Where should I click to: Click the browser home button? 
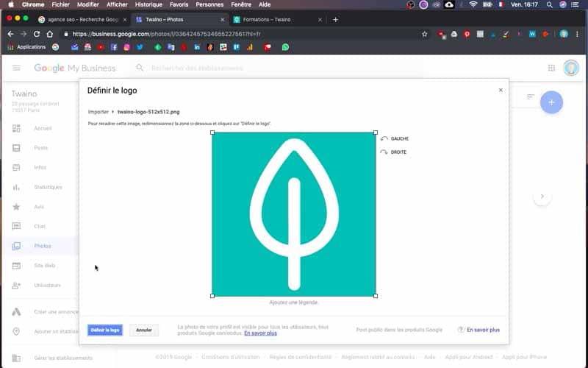click(x=49, y=34)
